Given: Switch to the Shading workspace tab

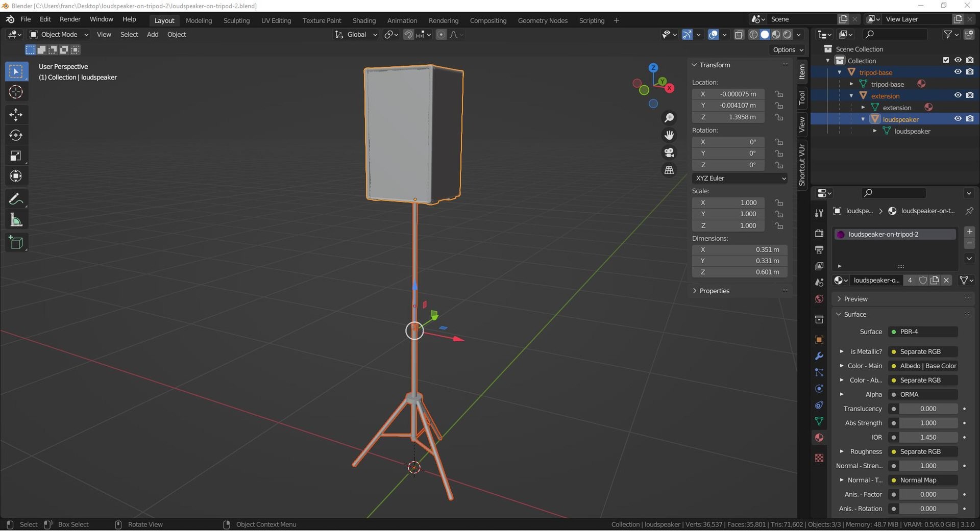Looking at the screenshot, I should point(364,20).
